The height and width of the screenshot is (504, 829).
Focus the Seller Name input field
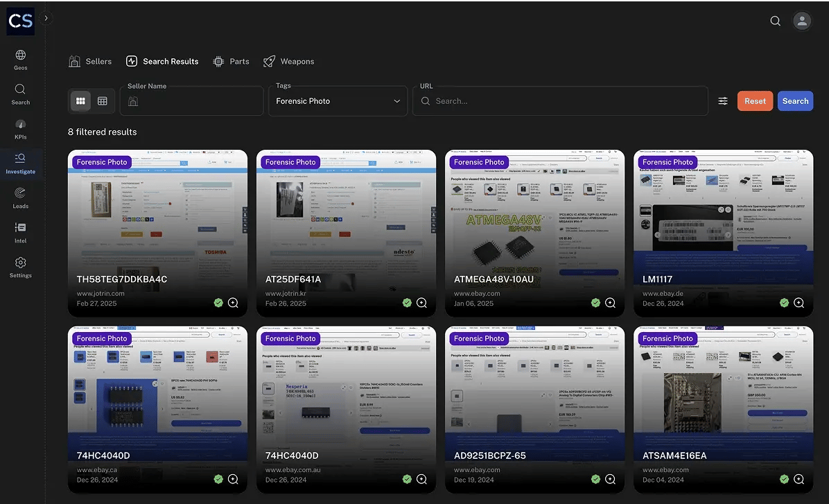[192, 101]
